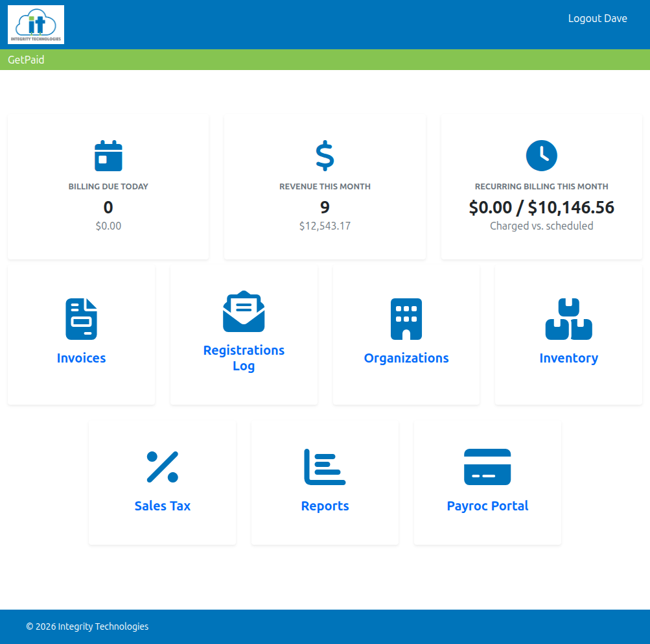Image resolution: width=650 pixels, height=644 pixels.
Task: Click the billing due count 0
Action: point(108,207)
